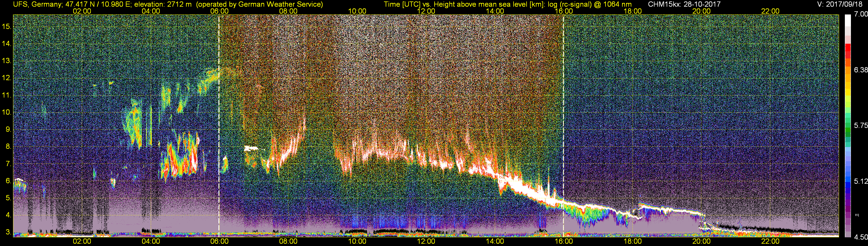Click the color scale value "6.38"
Screen dimensions: 868x246
click(x=861, y=70)
